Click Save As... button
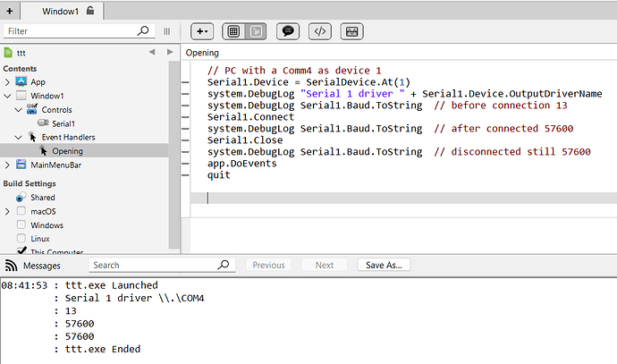This screenshot has height=364, width=617. tap(384, 266)
